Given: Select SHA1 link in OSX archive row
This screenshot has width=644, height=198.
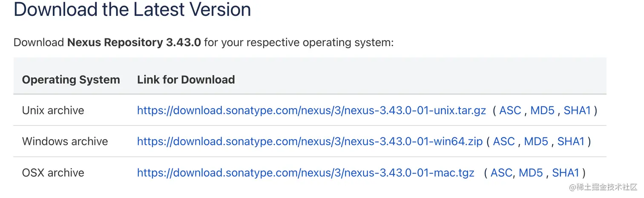Looking at the screenshot, I should pos(566,173).
